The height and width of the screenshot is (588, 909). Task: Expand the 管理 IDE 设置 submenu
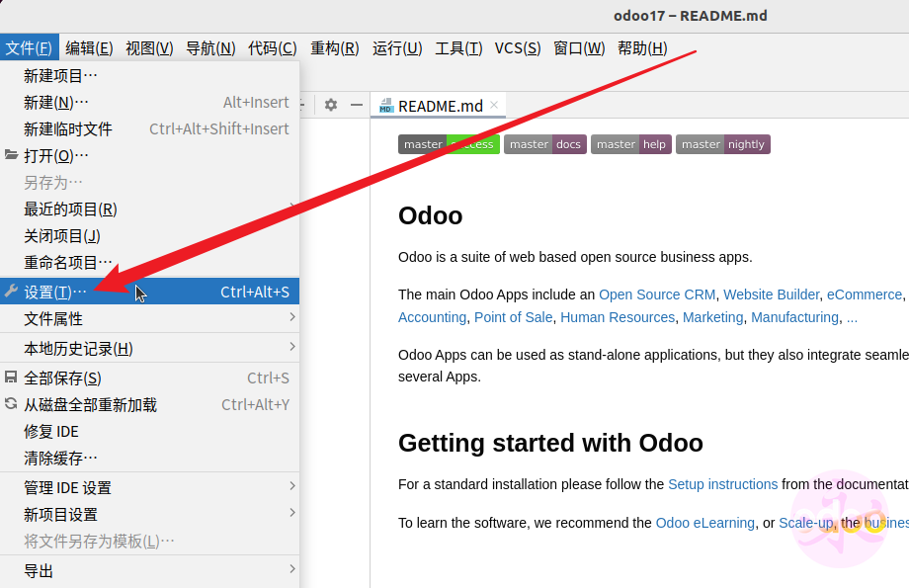click(149, 487)
